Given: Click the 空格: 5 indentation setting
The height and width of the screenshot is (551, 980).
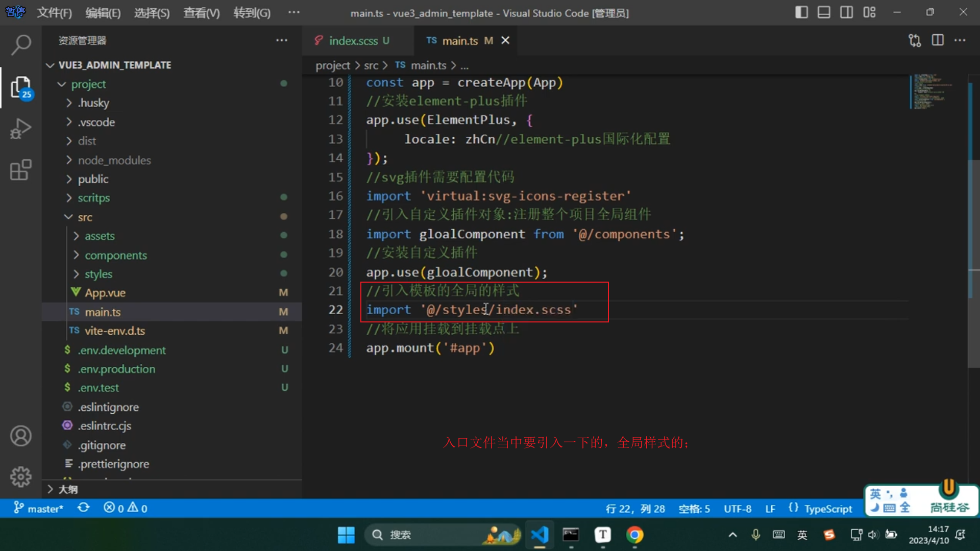Looking at the screenshot, I should [x=694, y=509].
